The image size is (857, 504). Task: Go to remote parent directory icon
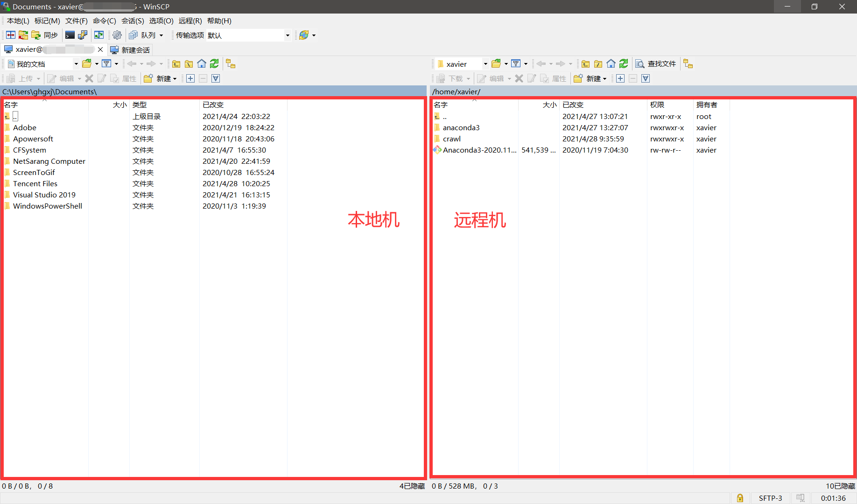(x=585, y=64)
